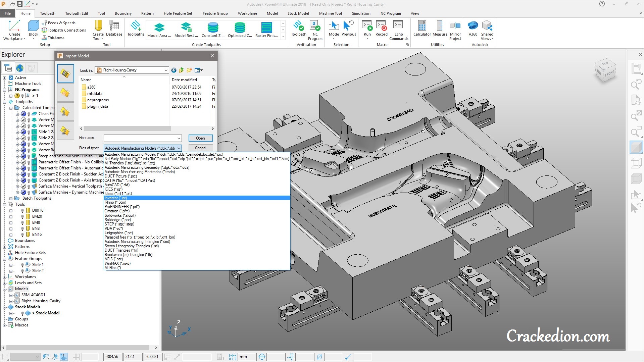Open the File menu button

tap(8, 13)
